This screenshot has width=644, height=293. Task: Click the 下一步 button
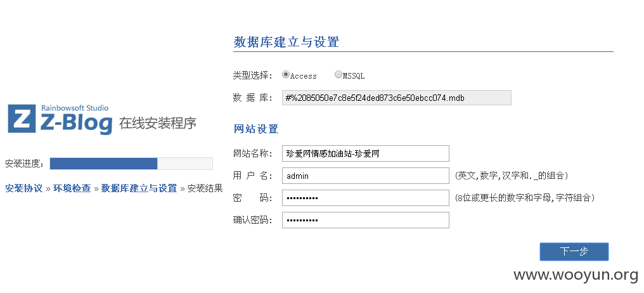point(574,252)
